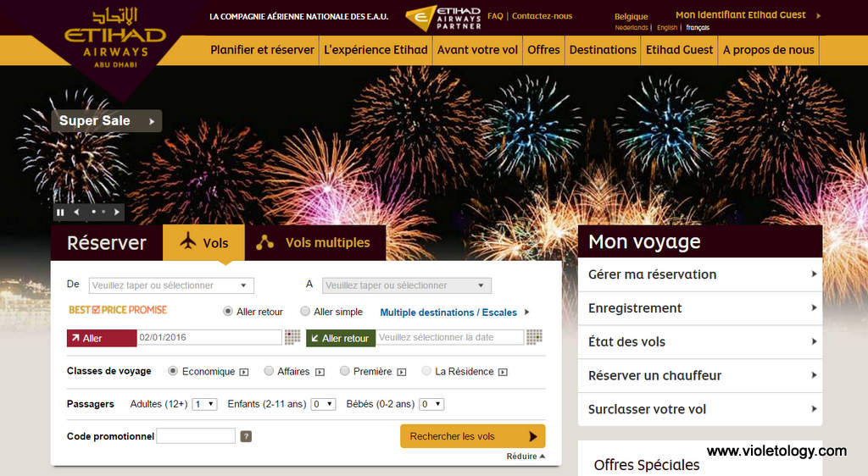This screenshot has height=476, width=868.
Task: Show Affaires class info icon
Action: pyautogui.click(x=320, y=372)
